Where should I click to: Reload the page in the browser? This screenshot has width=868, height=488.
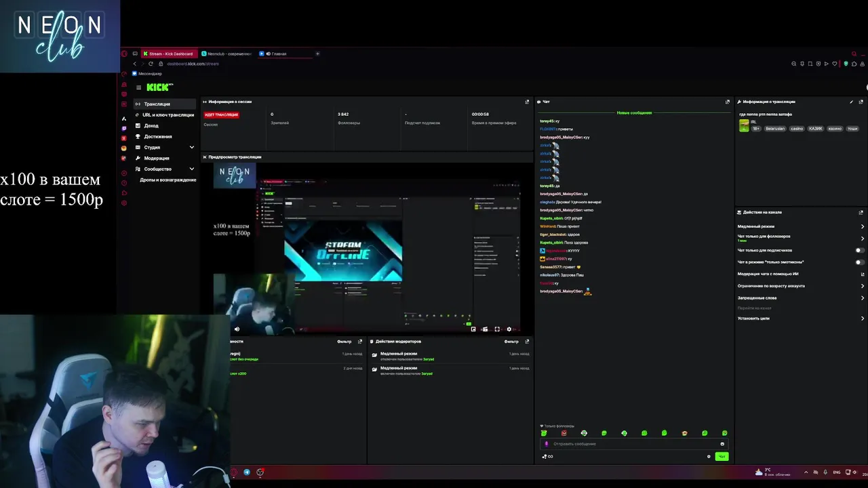(x=151, y=64)
